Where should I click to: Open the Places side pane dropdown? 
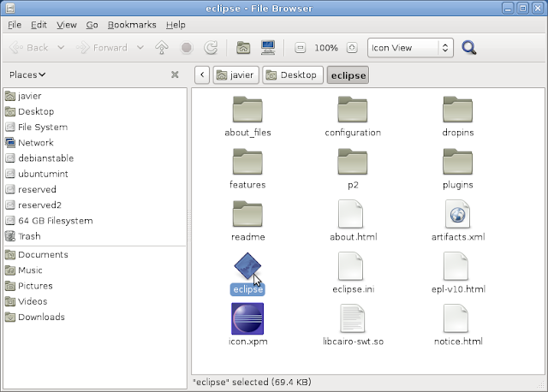coord(27,74)
